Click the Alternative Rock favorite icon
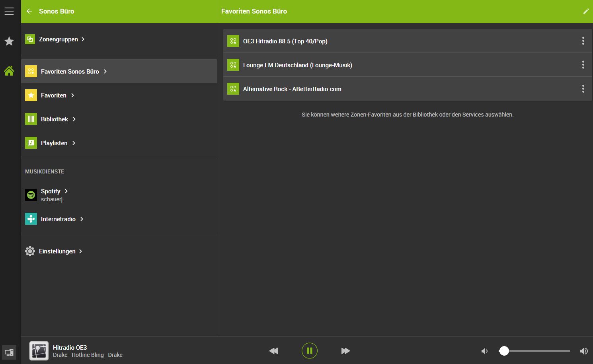593x364 pixels. [233, 89]
